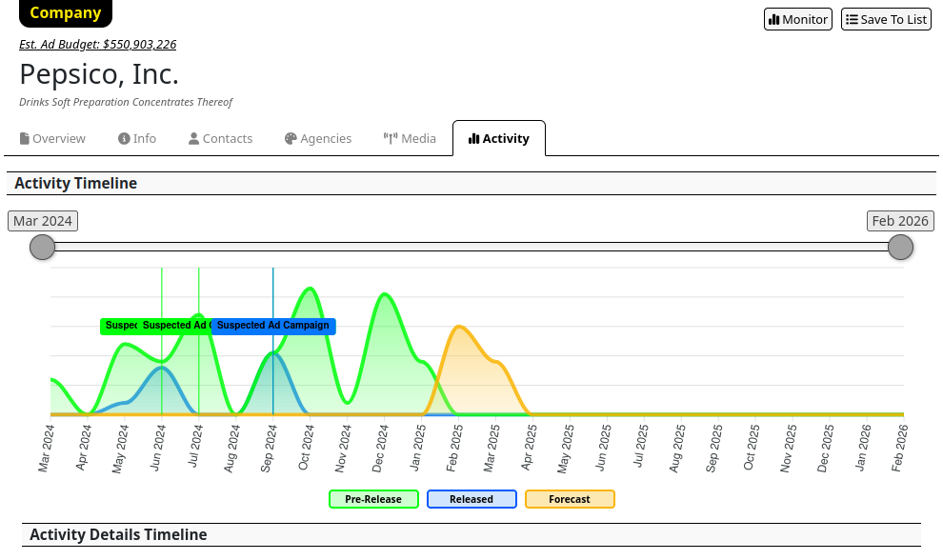Open the Est. Ad Budget link

click(97, 45)
